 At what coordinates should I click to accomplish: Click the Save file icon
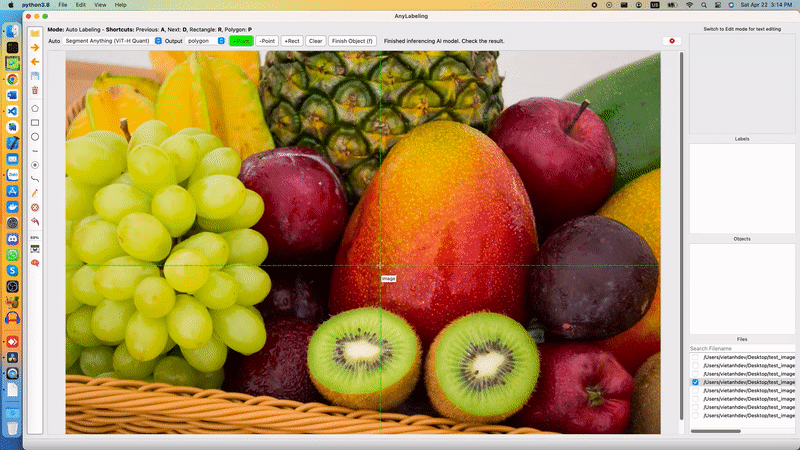(34, 76)
